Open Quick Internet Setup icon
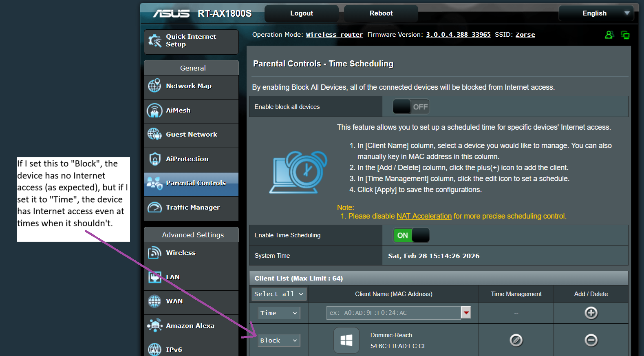 pos(155,40)
